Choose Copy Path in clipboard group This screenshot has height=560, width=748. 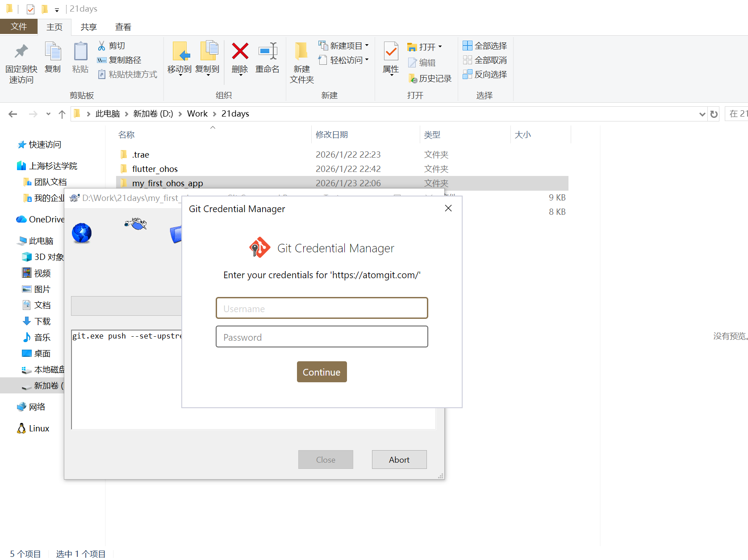[119, 60]
